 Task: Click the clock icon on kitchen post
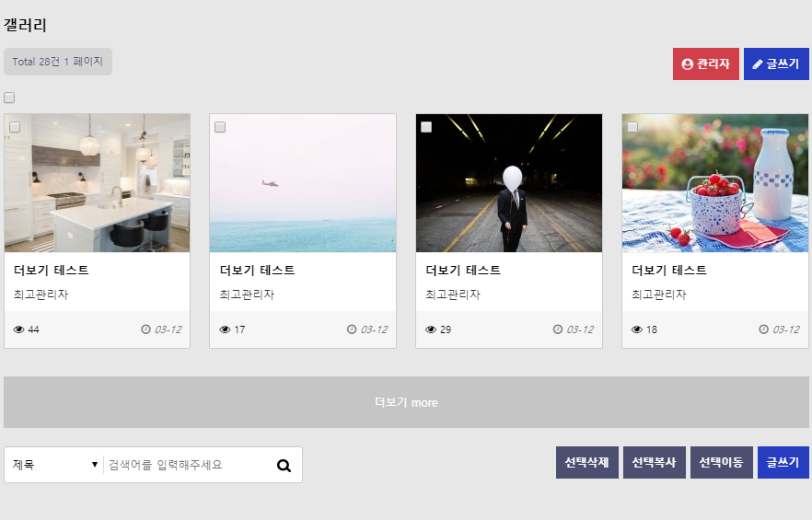145,329
